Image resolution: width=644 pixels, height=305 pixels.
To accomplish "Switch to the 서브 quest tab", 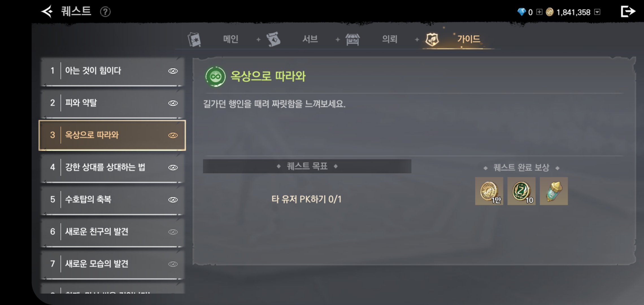I will [310, 39].
